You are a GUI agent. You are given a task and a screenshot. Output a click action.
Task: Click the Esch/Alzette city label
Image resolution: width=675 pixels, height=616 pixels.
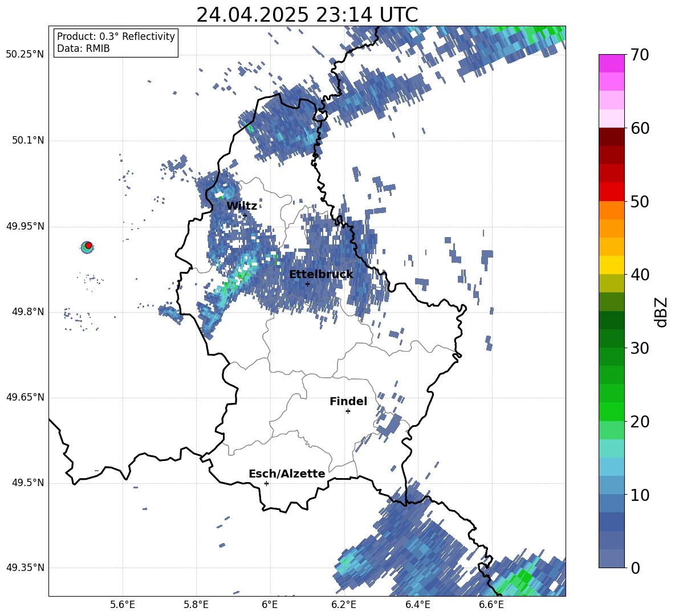tap(287, 474)
